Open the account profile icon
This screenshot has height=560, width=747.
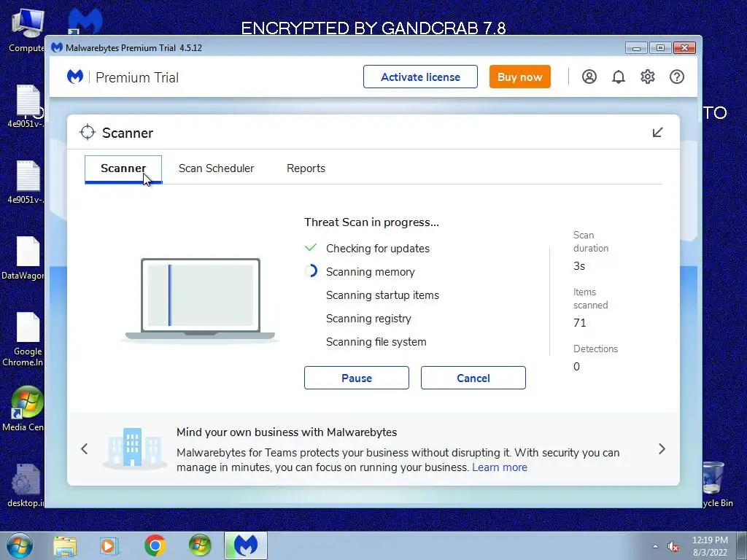coord(589,77)
